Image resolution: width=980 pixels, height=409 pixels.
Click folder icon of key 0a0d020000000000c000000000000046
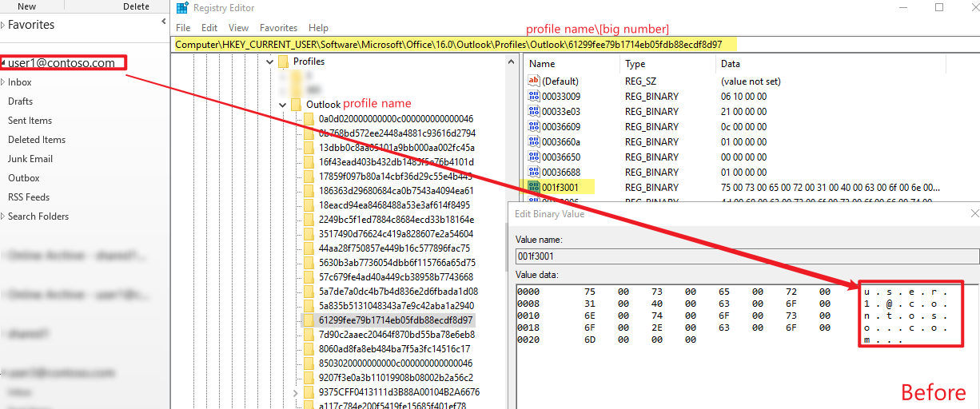pos(309,119)
